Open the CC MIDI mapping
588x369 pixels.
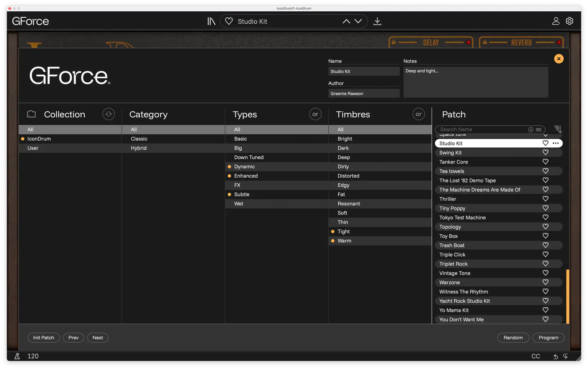[x=536, y=356]
